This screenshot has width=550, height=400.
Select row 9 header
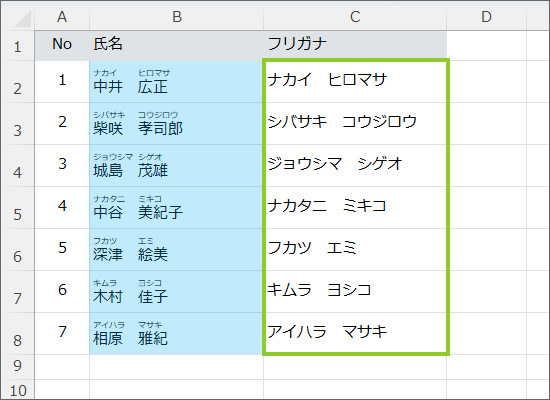coord(18,367)
